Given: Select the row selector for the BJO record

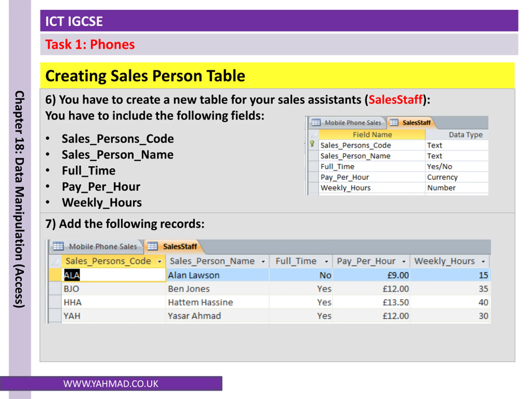Looking at the screenshot, I should click(55, 289).
